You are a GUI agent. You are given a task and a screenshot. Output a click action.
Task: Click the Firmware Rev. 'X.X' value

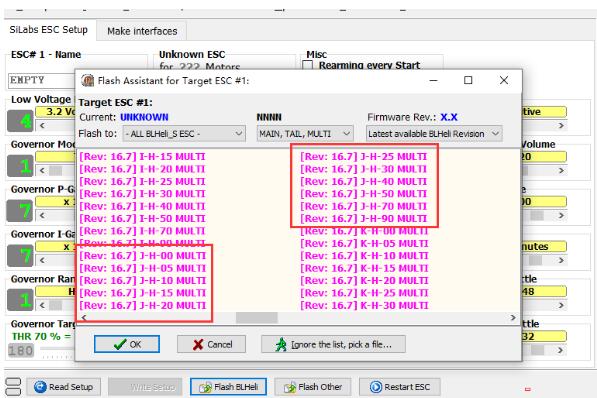pos(449,117)
